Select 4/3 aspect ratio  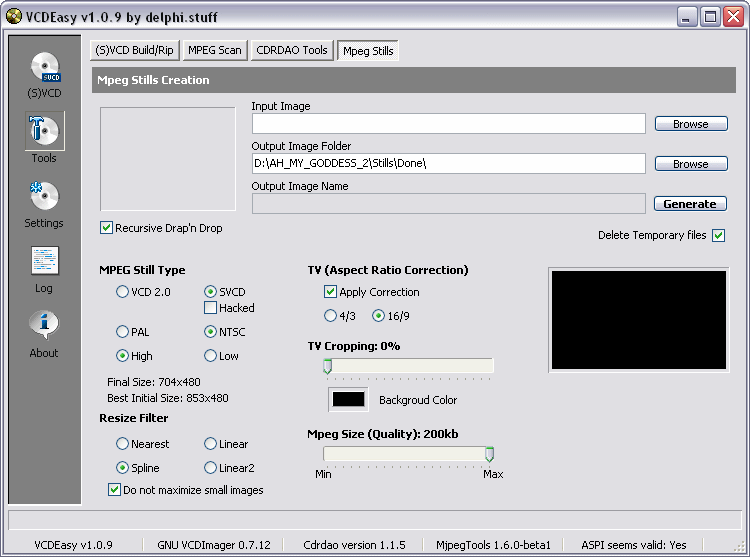click(331, 315)
